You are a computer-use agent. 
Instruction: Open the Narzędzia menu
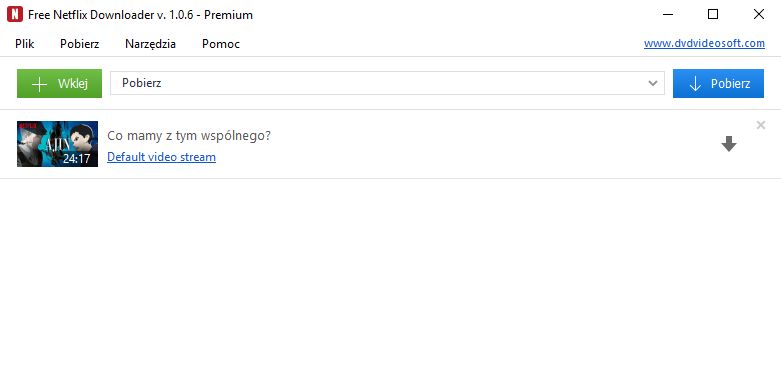(150, 44)
